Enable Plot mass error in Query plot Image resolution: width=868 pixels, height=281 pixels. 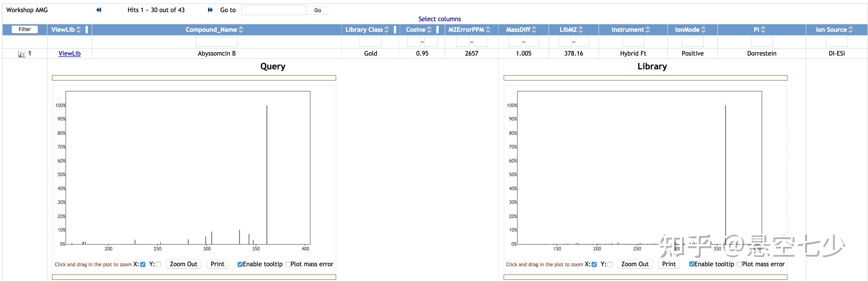[288, 264]
